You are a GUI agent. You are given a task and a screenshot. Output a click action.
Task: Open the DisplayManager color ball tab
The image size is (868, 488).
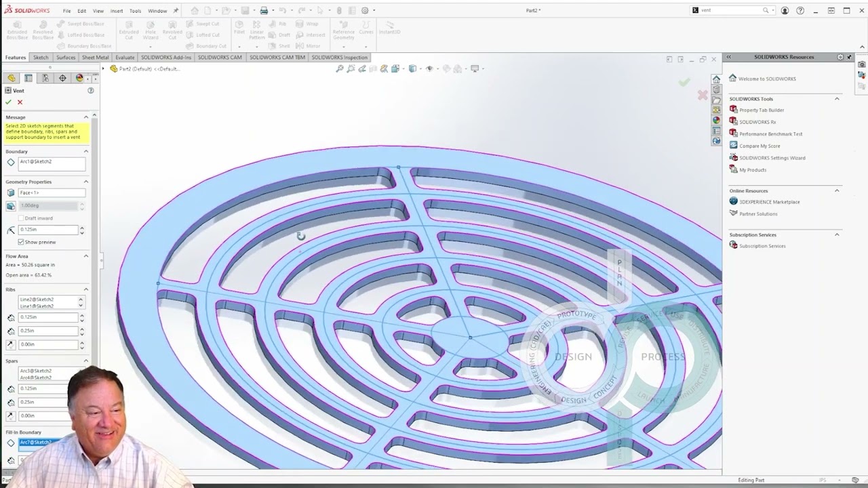(79, 78)
